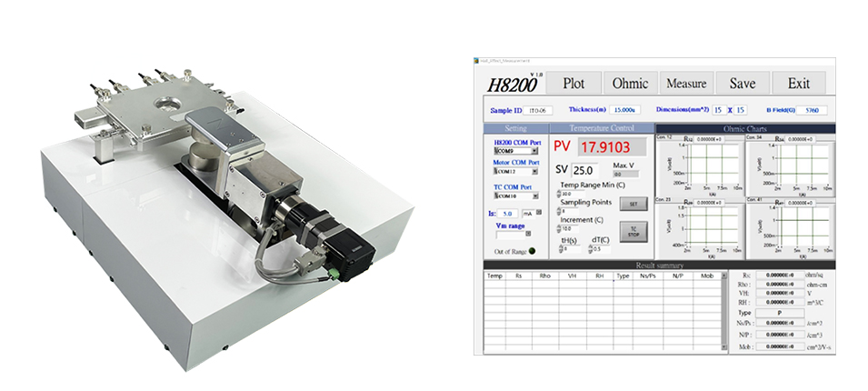Screen dimensions: 868x391
Task: Start measurement with Measure button
Action: [x=686, y=83]
